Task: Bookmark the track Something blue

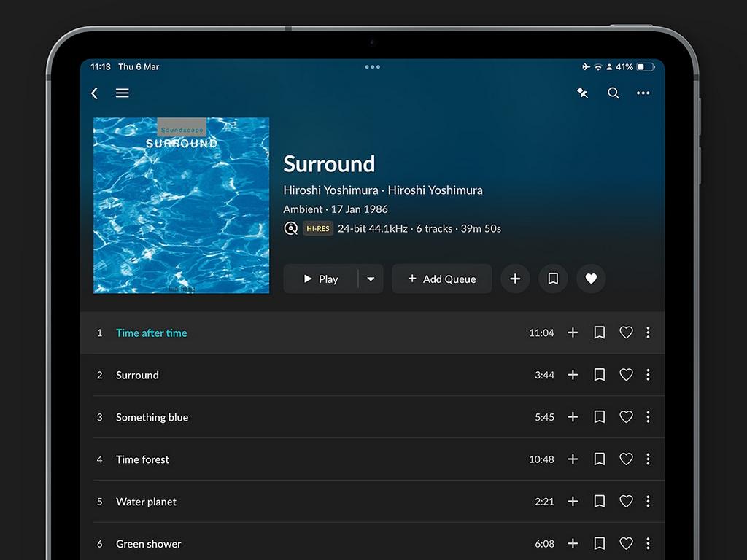Action: (x=600, y=417)
